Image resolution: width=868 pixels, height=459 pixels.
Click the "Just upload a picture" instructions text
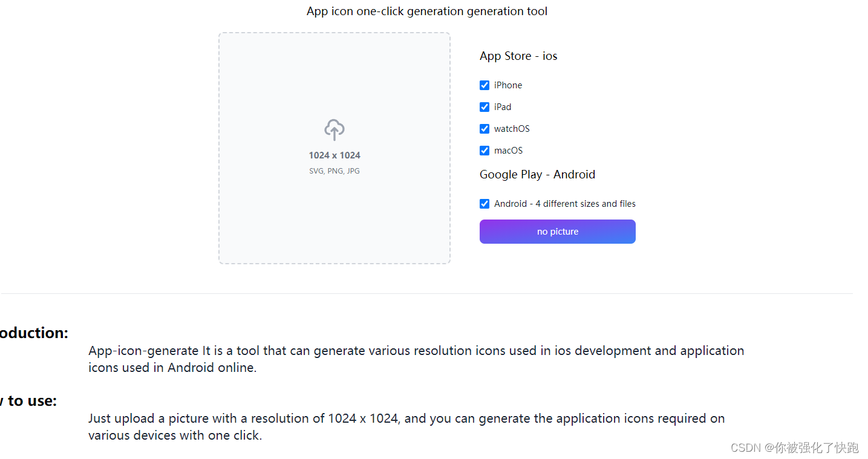click(406, 427)
